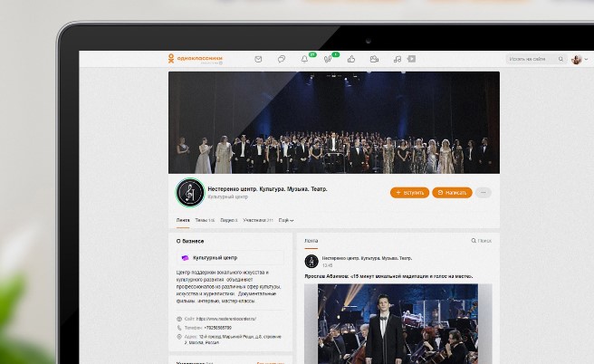Screen dimensions: 594x364
Task: Open guests footprints icon
Action: tap(328, 59)
